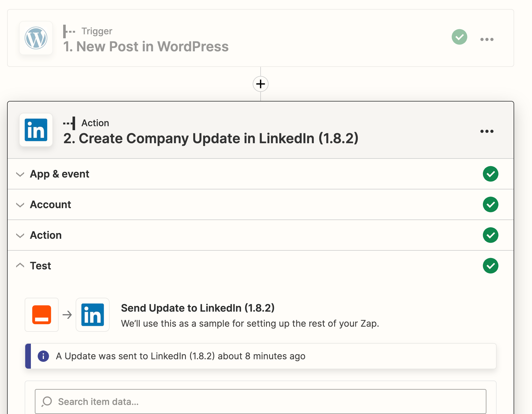Click the 'Update was sent to LinkedIn' message

181,356
